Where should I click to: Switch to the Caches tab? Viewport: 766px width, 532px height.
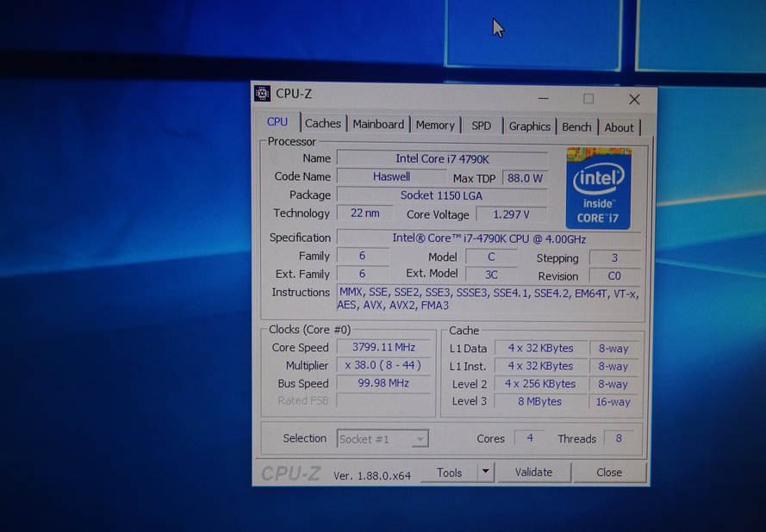point(322,123)
